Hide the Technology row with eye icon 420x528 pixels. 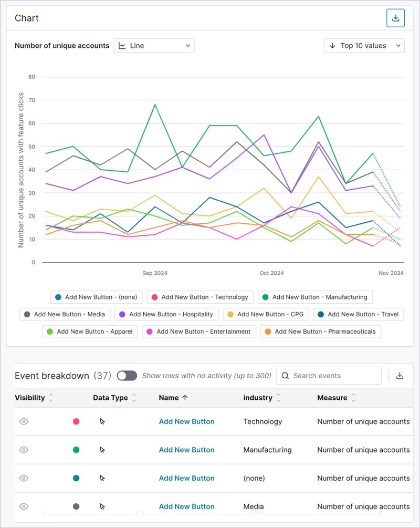point(24,421)
